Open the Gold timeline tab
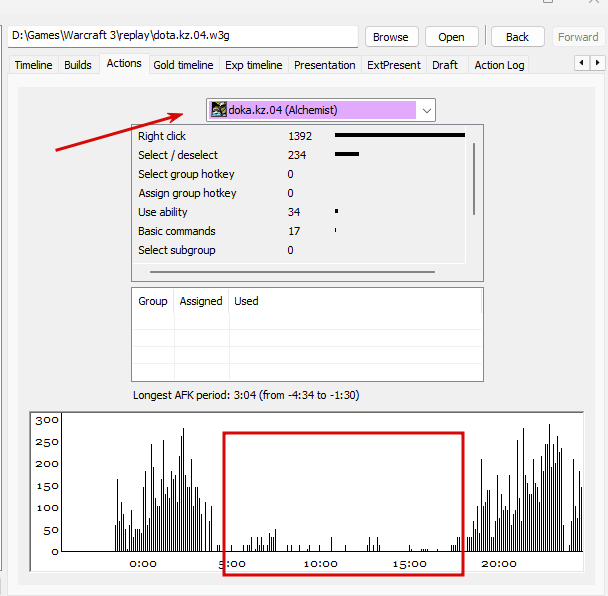Image resolution: width=608 pixels, height=596 pixels. tap(183, 65)
